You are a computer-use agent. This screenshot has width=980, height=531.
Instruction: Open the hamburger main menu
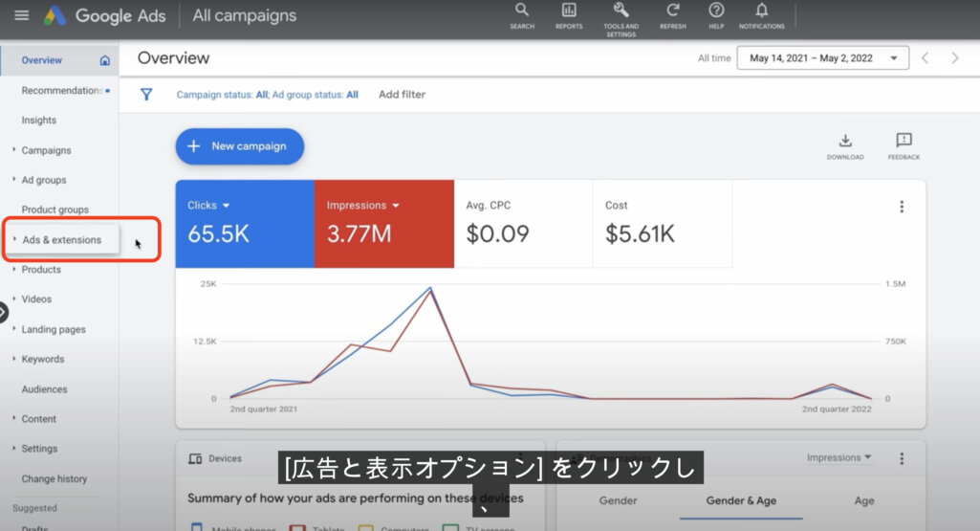pos(22,16)
